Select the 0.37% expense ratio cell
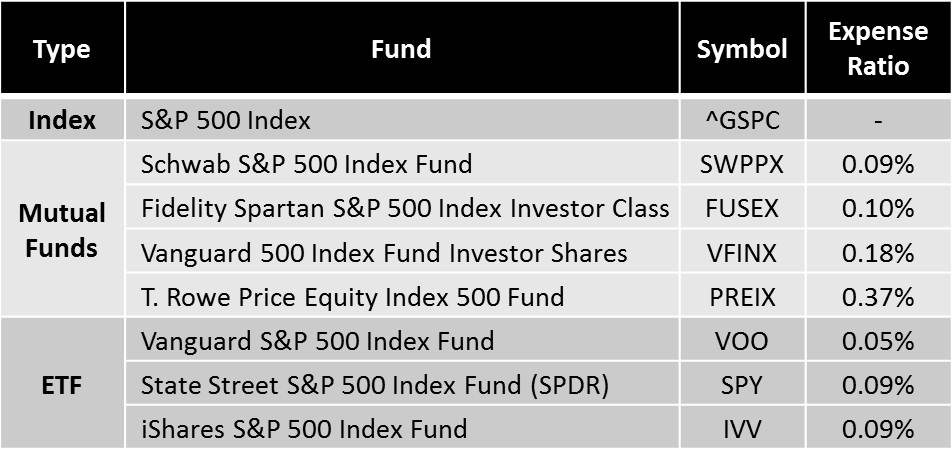 877,297
